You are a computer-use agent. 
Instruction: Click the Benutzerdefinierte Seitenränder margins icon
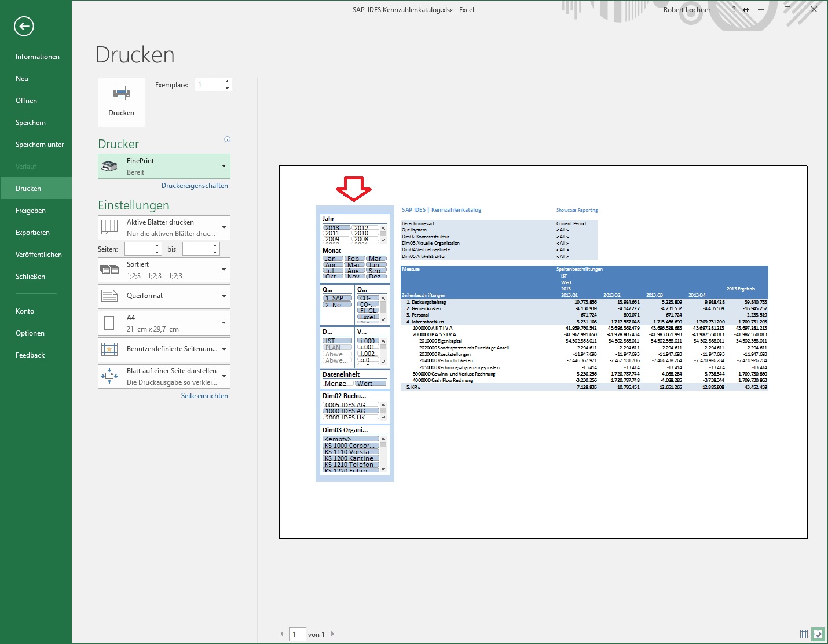(x=109, y=348)
